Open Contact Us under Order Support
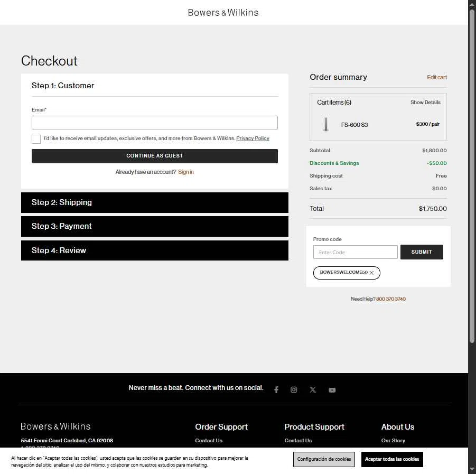This screenshot has height=474, width=476. 209,440
